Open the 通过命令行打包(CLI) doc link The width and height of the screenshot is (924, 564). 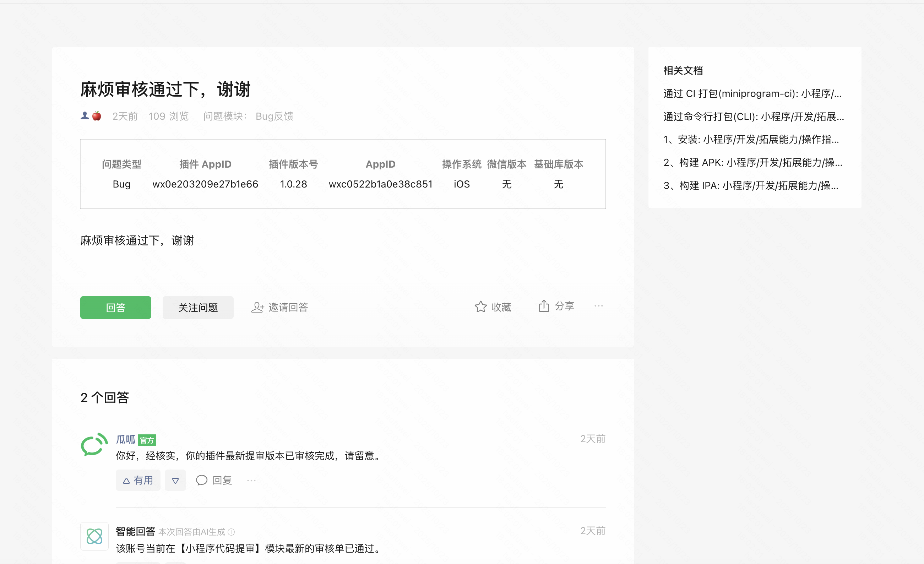point(753,116)
